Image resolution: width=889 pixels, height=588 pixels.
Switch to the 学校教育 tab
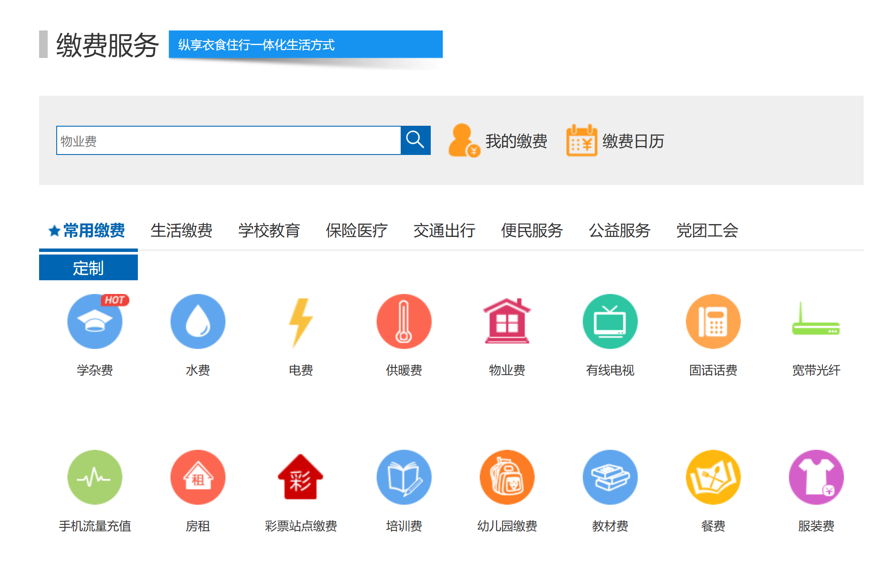coord(269,230)
